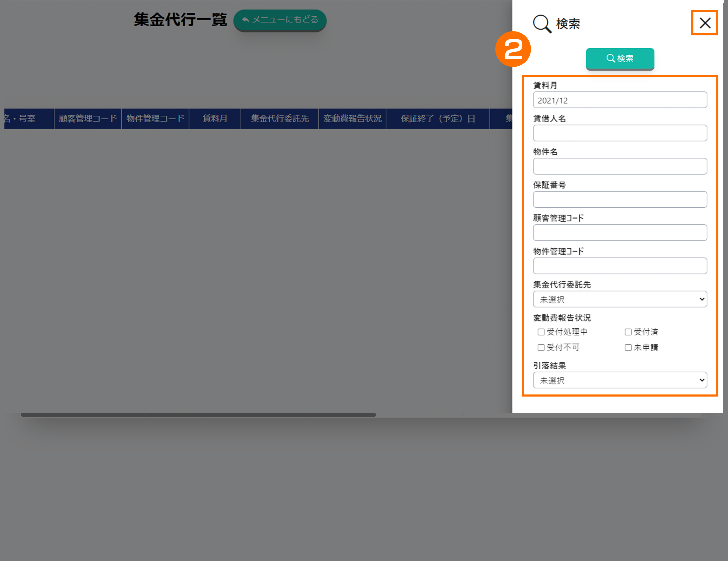Enable the 受付済 checkbox
Image resolution: width=728 pixels, height=561 pixels.
628,332
